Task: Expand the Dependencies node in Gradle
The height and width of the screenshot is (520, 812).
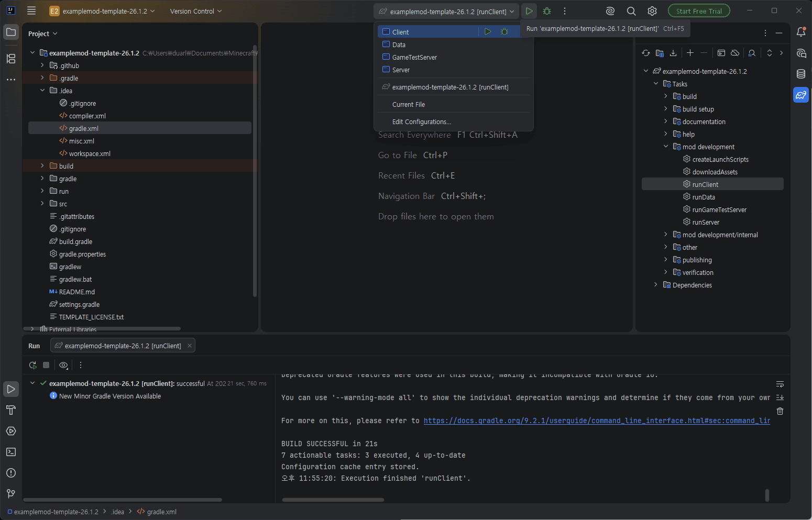Action: [656, 285]
